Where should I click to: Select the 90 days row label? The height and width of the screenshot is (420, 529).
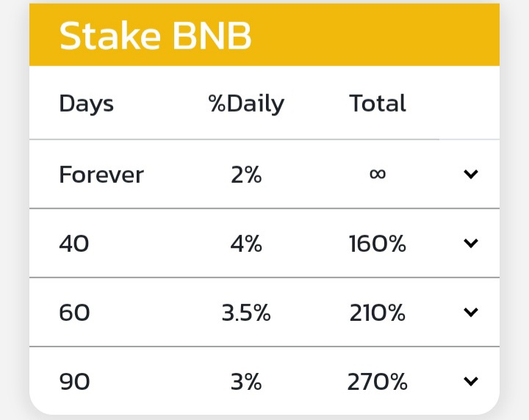click(74, 382)
